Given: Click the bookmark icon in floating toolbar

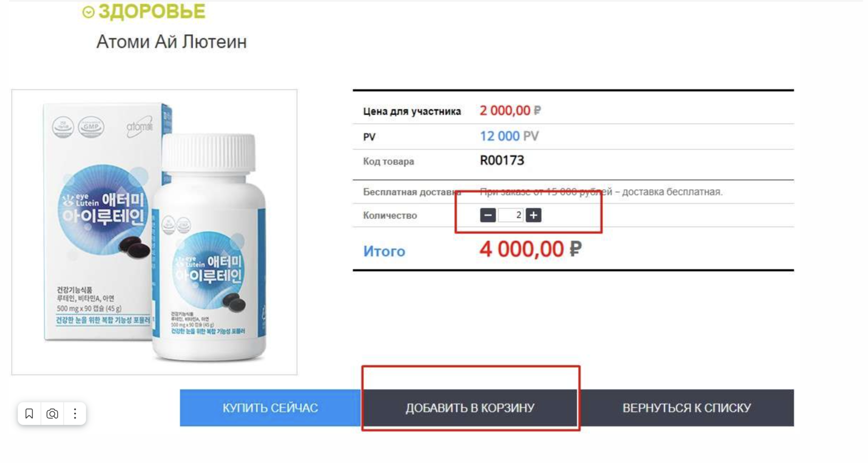Looking at the screenshot, I should point(29,413).
